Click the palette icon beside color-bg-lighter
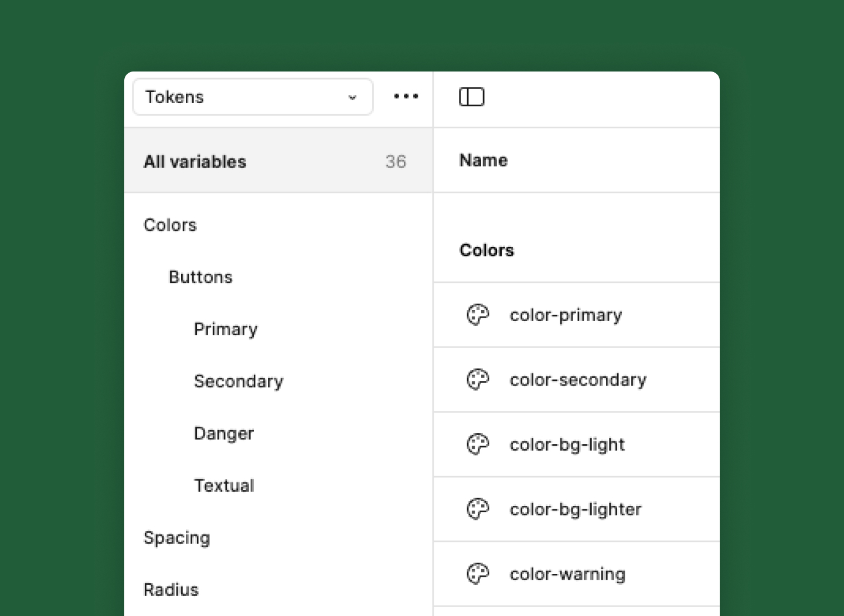 [478, 509]
